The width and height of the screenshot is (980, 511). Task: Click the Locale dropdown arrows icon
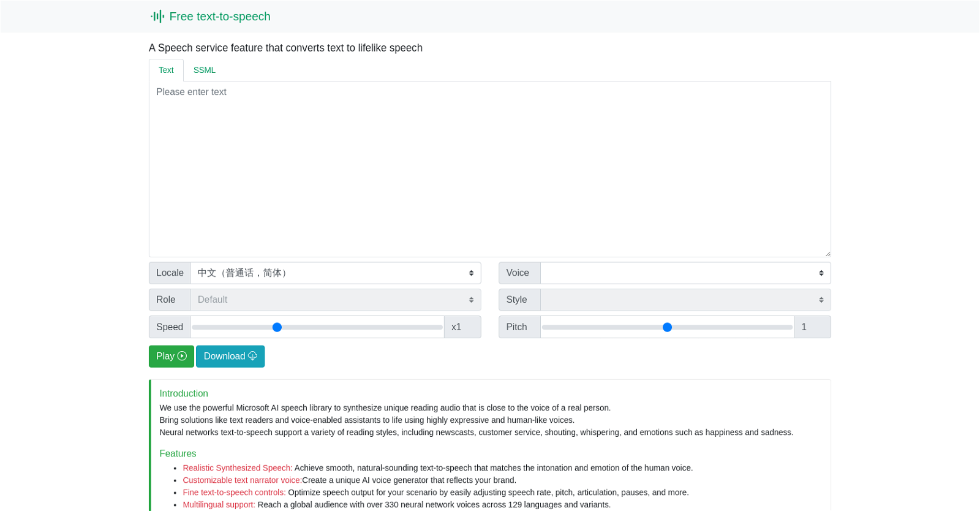[x=471, y=273]
